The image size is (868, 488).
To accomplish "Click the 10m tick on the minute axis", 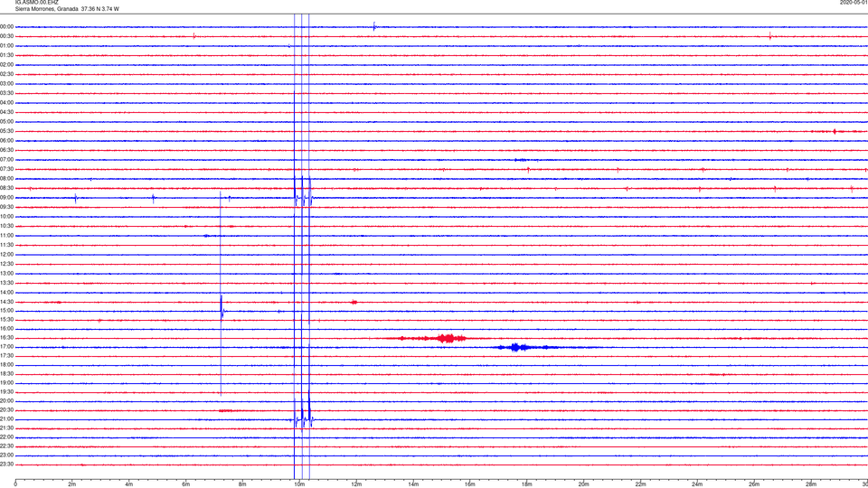I will (x=299, y=484).
